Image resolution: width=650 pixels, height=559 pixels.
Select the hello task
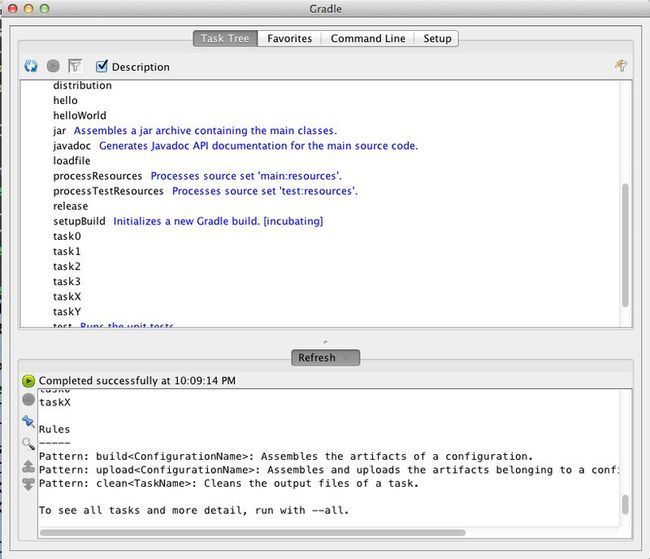(65, 100)
